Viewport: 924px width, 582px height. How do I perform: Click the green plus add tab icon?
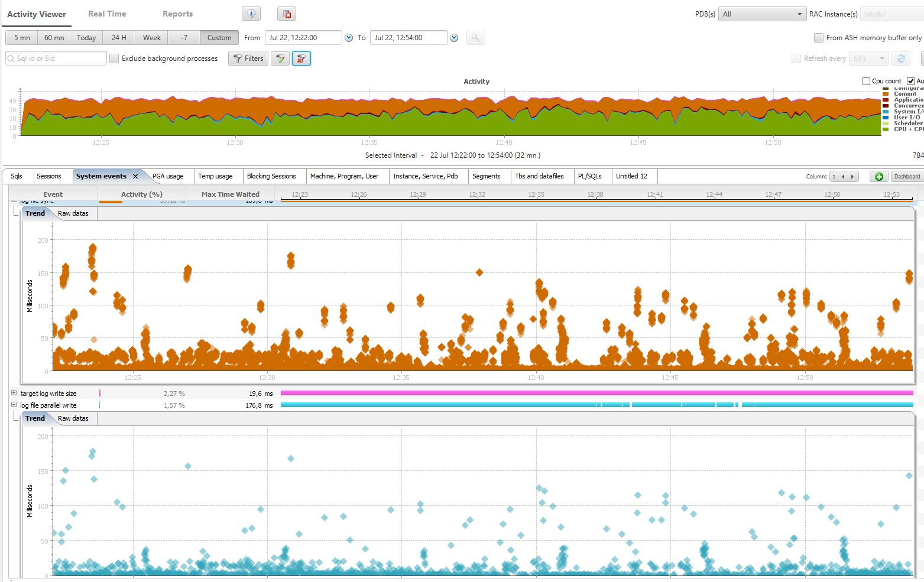click(x=879, y=177)
